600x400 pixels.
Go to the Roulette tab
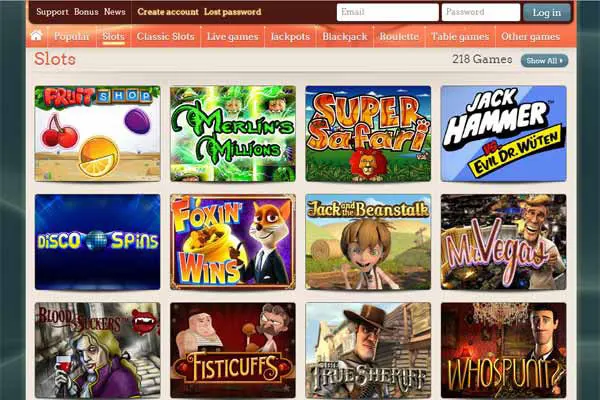point(399,37)
